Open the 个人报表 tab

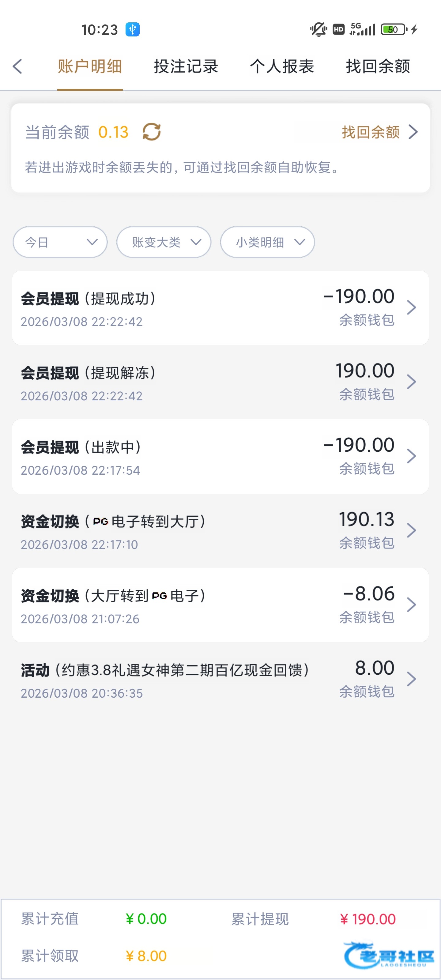281,66
